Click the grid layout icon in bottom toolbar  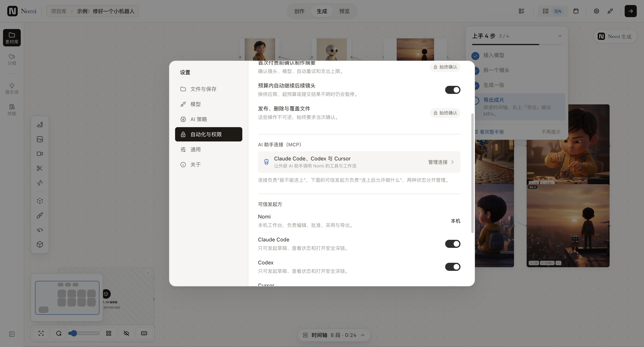coord(108,333)
